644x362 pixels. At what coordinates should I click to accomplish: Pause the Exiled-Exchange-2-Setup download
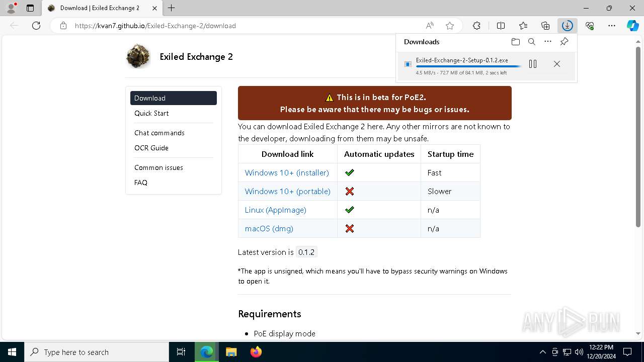pos(533,64)
